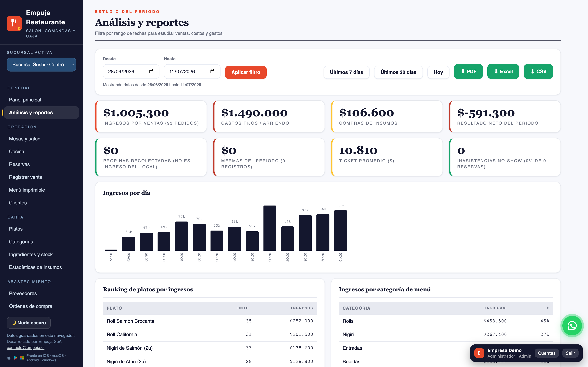Screen dimensions: 588x367
Task: Open the contacto@empuja.cl email link
Action: (25, 347)
